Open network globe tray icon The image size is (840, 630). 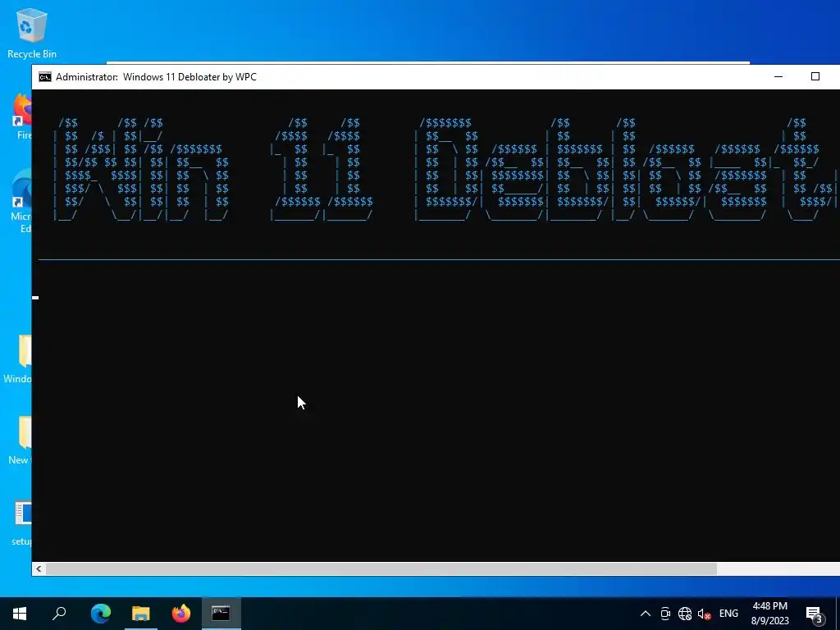[685, 614]
